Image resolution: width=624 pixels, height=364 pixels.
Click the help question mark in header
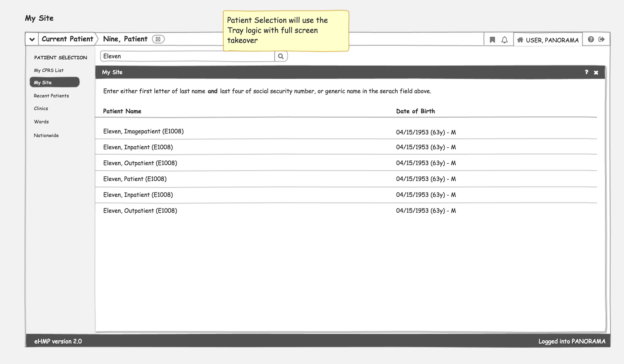591,39
